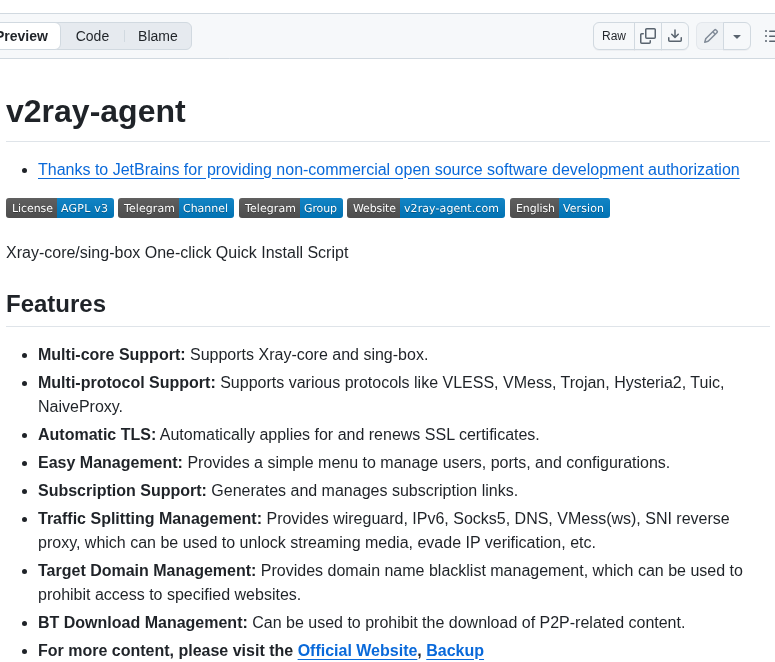Screen dimensions: 775x662
Task: Open the Raw file view
Action: 614,36
